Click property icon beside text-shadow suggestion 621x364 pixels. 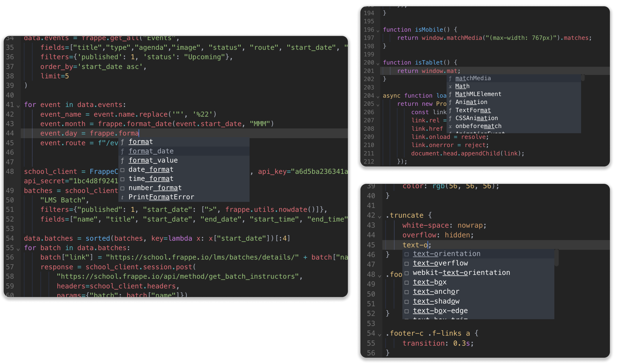tap(407, 301)
